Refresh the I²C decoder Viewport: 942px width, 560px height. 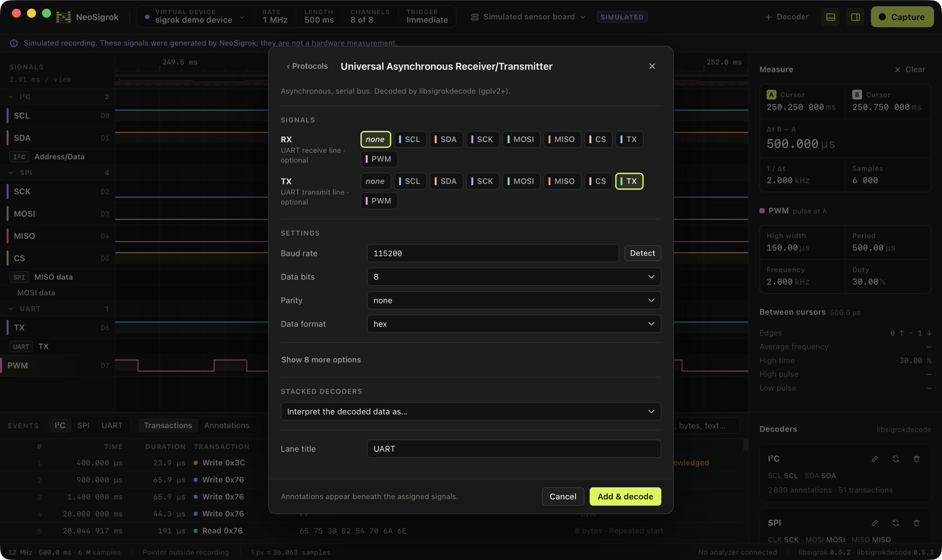[x=895, y=459]
